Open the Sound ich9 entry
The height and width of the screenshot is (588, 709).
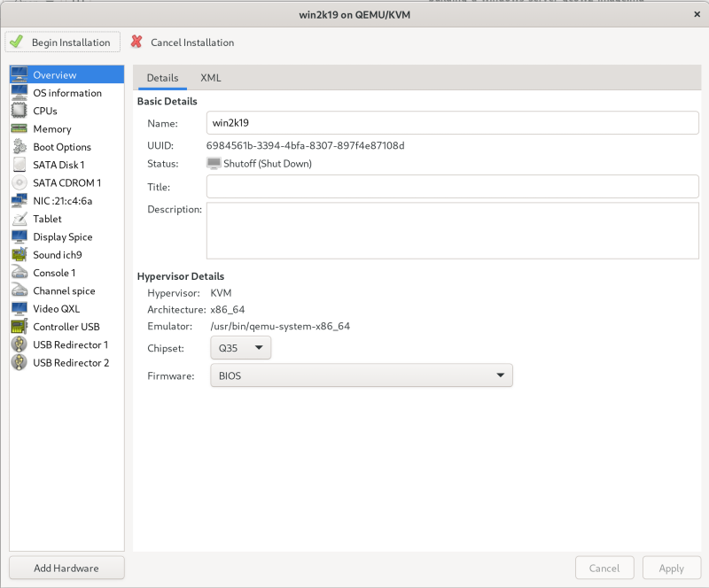(66, 254)
